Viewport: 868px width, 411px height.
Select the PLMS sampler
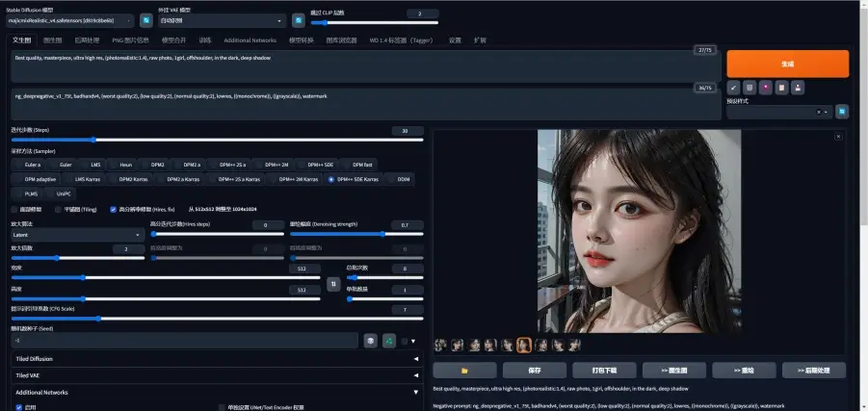pyautogui.click(x=27, y=194)
